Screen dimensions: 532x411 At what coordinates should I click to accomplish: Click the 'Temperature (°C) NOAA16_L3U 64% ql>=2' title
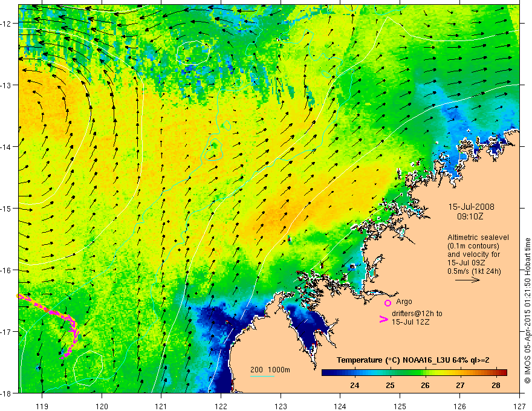point(413,360)
